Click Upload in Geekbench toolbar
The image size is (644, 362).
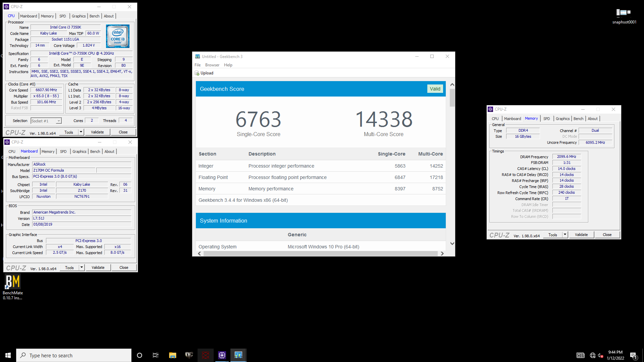point(204,73)
